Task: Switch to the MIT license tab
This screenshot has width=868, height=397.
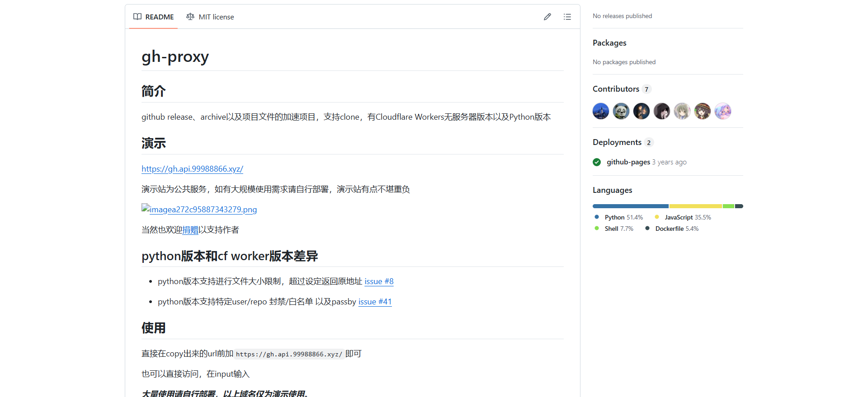Action: point(210,17)
